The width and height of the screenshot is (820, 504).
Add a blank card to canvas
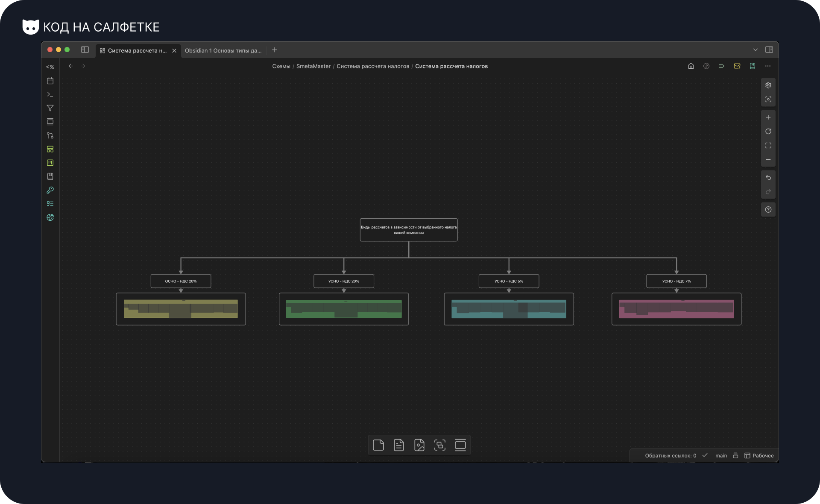click(378, 445)
